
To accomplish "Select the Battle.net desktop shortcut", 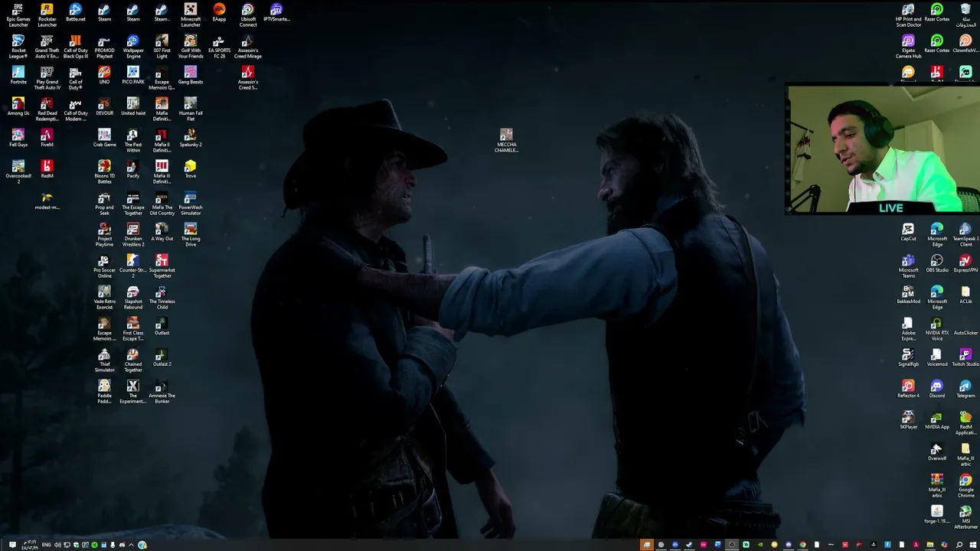I will click(76, 12).
